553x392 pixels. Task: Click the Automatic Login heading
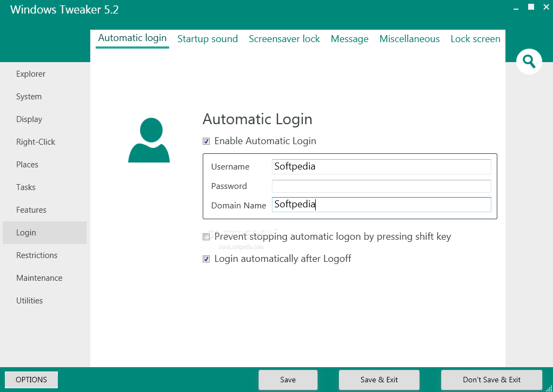click(x=257, y=119)
